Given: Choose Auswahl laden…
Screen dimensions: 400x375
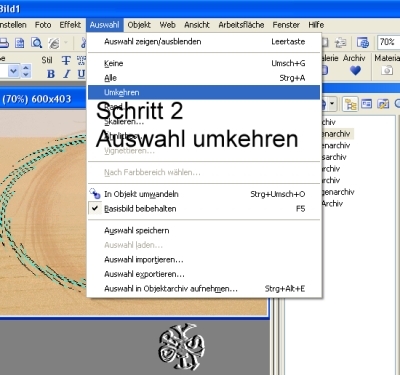Looking at the screenshot, I should [x=204, y=245].
